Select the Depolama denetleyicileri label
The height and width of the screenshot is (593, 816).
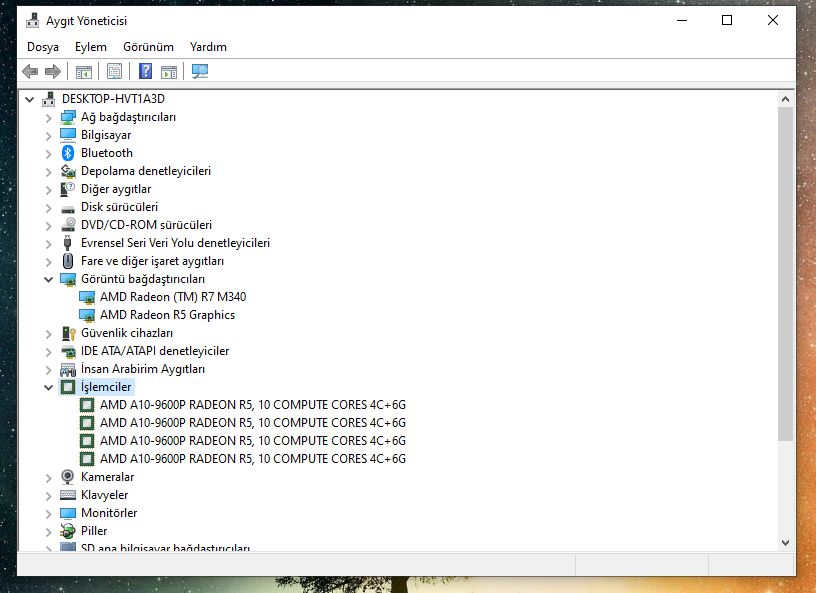(x=146, y=171)
